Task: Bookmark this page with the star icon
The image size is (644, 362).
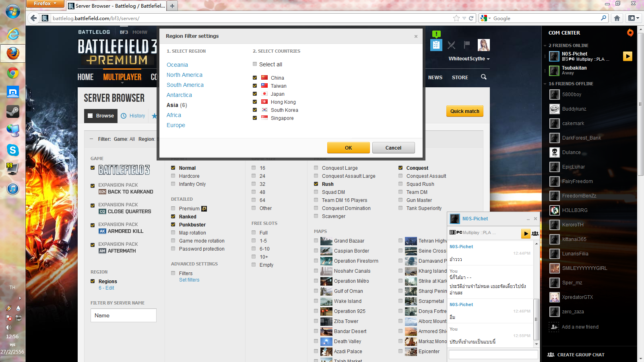Action: 456,18
